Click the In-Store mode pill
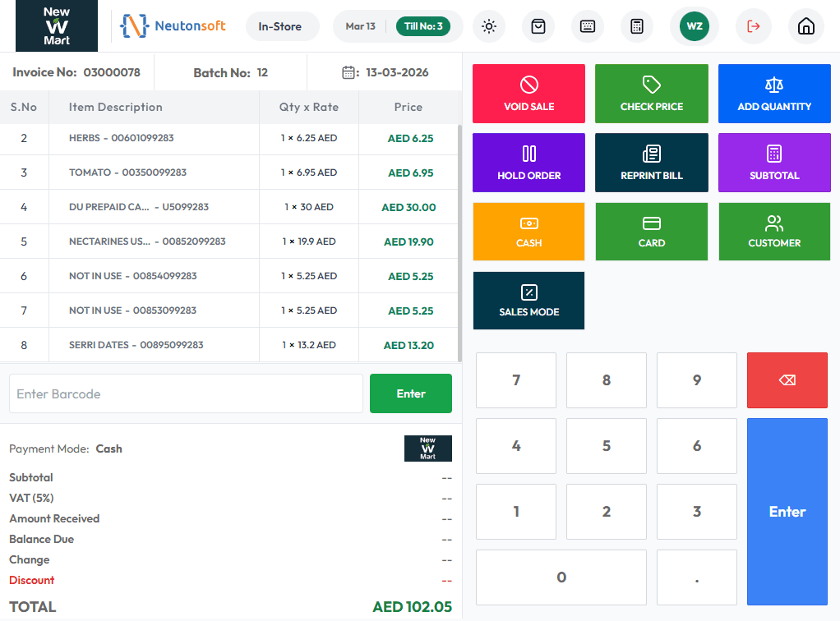840x621 pixels. 279,26
